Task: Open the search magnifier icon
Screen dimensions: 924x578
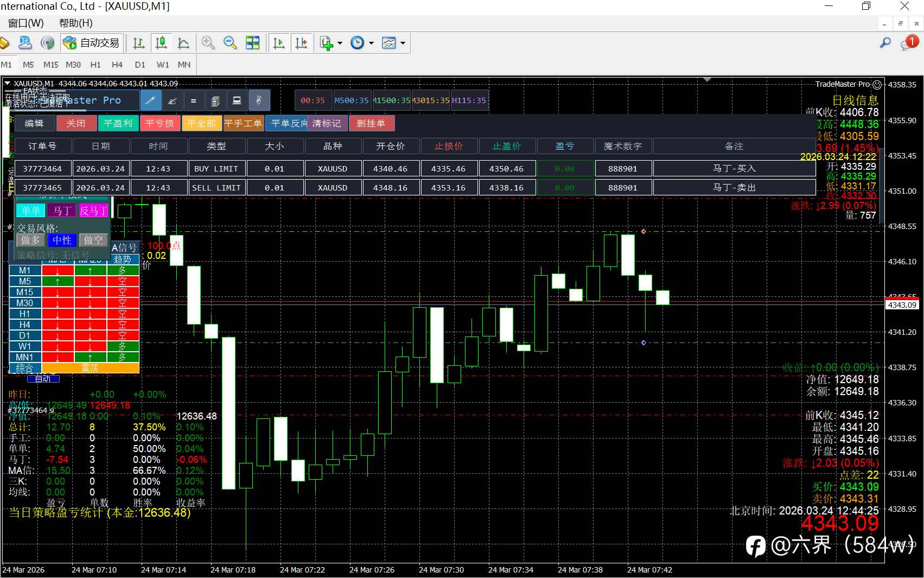Action: 885,42
